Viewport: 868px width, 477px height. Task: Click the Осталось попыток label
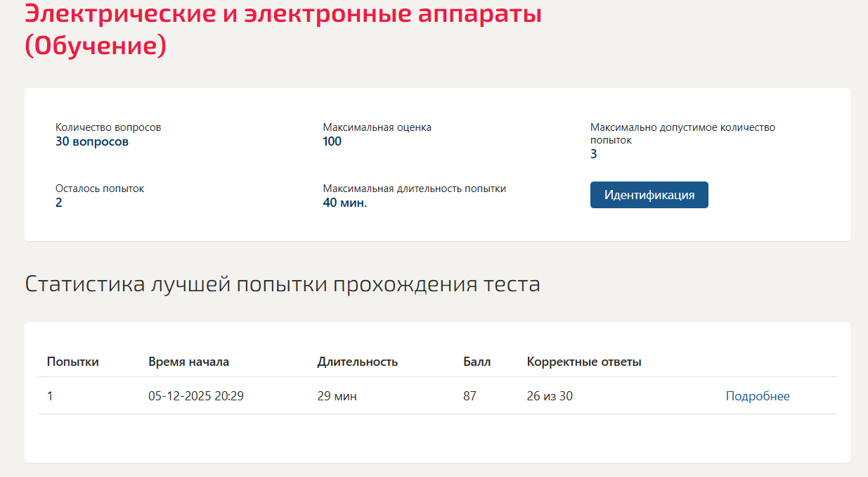[100, 189]
